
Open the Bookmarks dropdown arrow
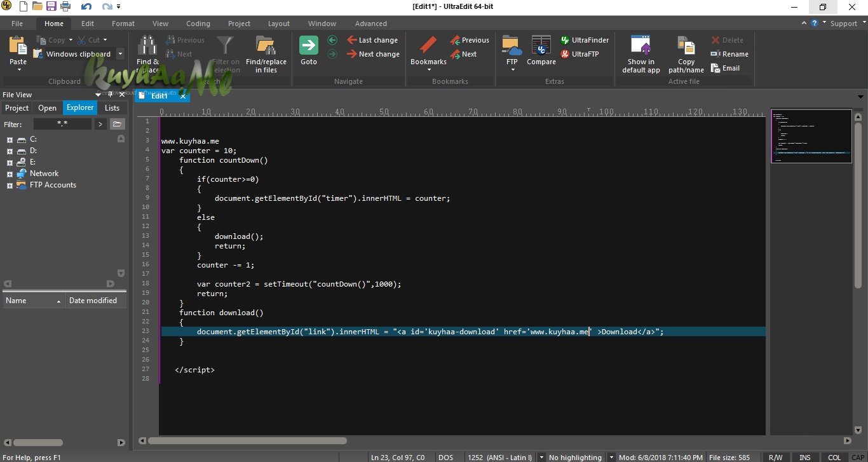[x=429, y=70]
